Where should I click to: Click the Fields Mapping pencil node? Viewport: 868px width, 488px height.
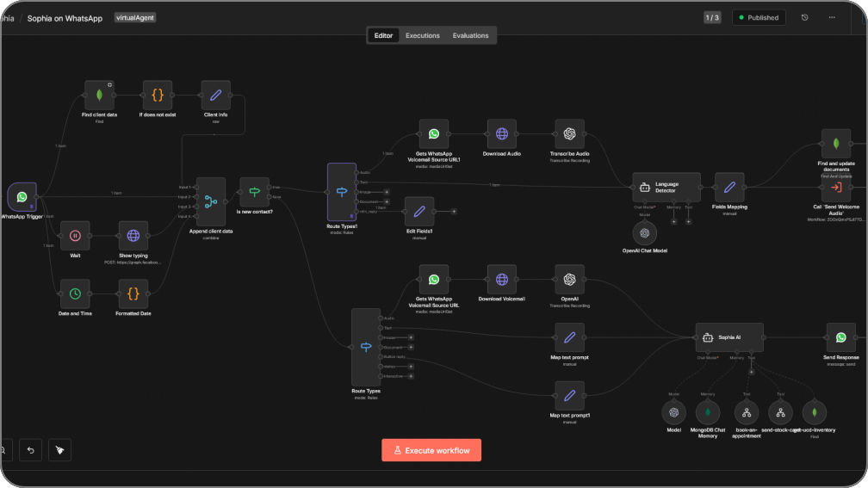pos(729,187)
